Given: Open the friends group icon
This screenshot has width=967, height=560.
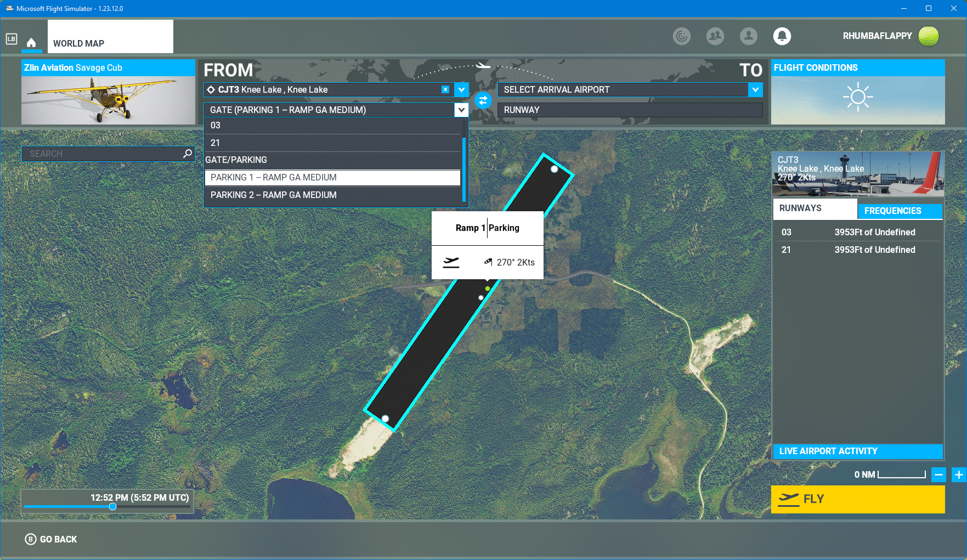Looking at the screenshot, I should 715,36.
